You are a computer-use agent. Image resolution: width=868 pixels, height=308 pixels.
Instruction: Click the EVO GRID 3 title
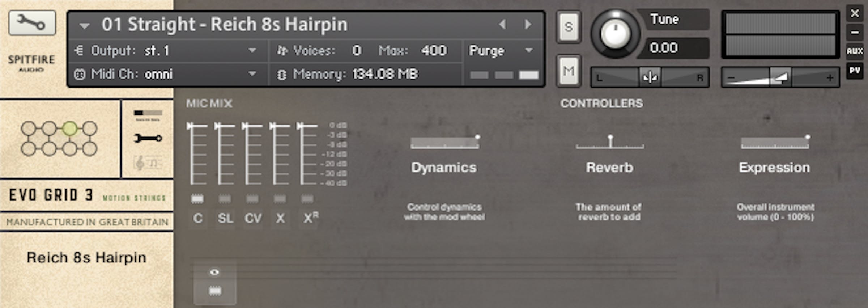pyautogui.click(x=51, y=195)
